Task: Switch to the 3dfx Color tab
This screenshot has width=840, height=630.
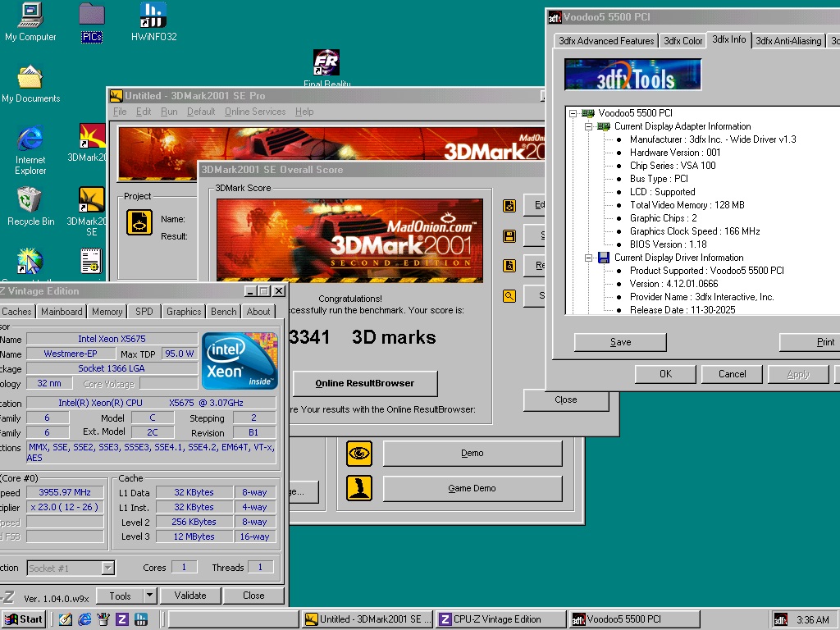Action: click(x=682, y=41)
